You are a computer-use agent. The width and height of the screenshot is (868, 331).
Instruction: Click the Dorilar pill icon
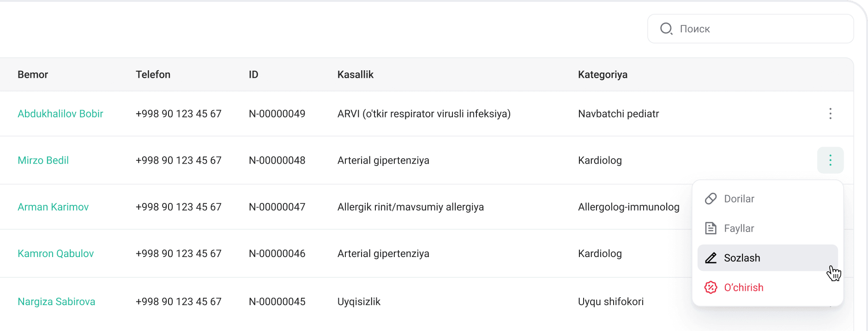[x=711, y=199]
